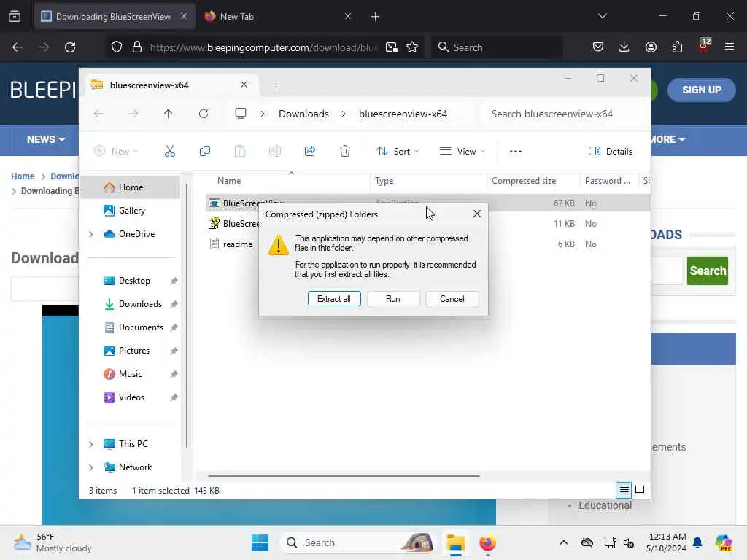
Task: Click the Share icon in Explorer toolbar
Action: tap(309, 152)
